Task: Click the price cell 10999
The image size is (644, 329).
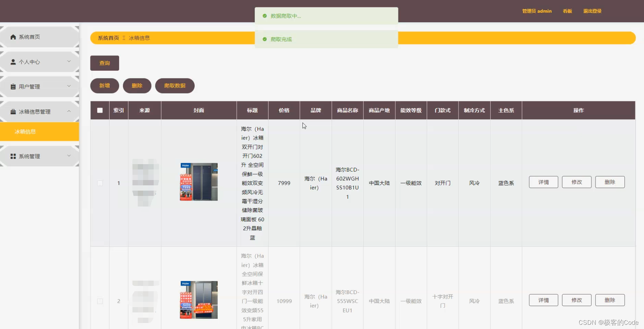Action: (284, 301)
